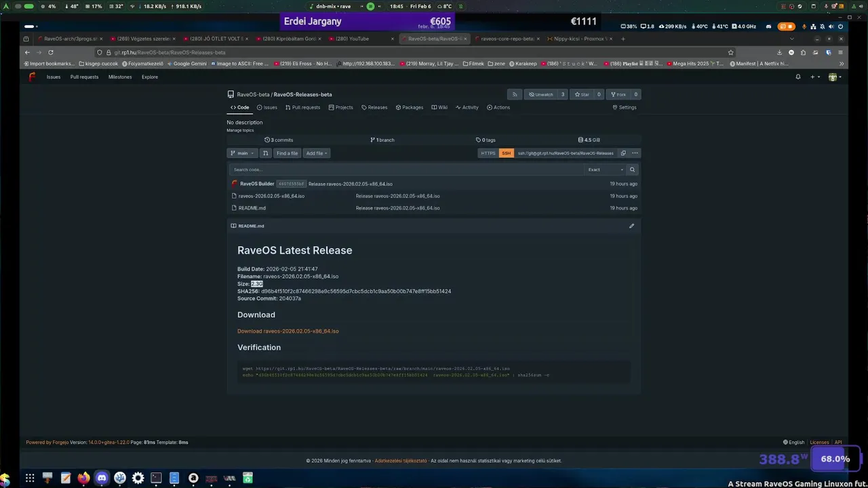Open the Exact search mode dropdown
This screenshot has width=868, height=488.
[x=605, y=169]
